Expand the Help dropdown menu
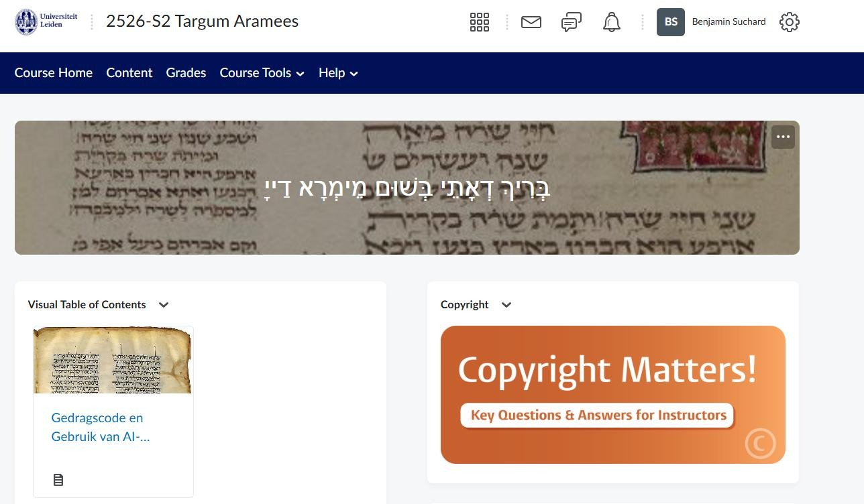Image resolution: width=864 pixels, height=504 pixels. [339, 73]
